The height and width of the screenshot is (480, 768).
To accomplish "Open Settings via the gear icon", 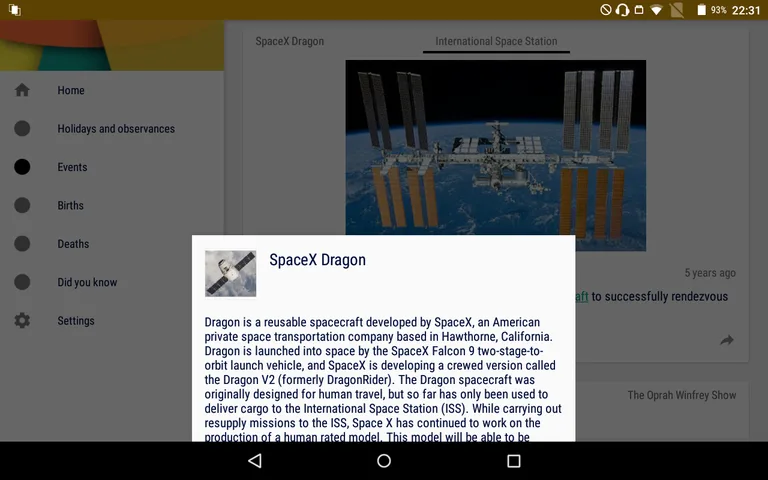I will click(x=22, y=321).
